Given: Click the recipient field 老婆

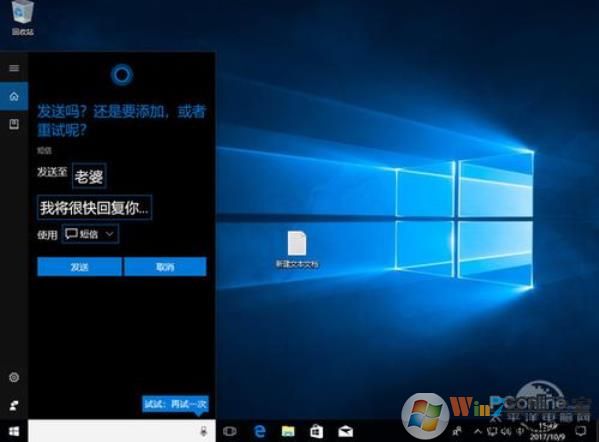Looking at the screenshot, I should (x=89, y=176).
